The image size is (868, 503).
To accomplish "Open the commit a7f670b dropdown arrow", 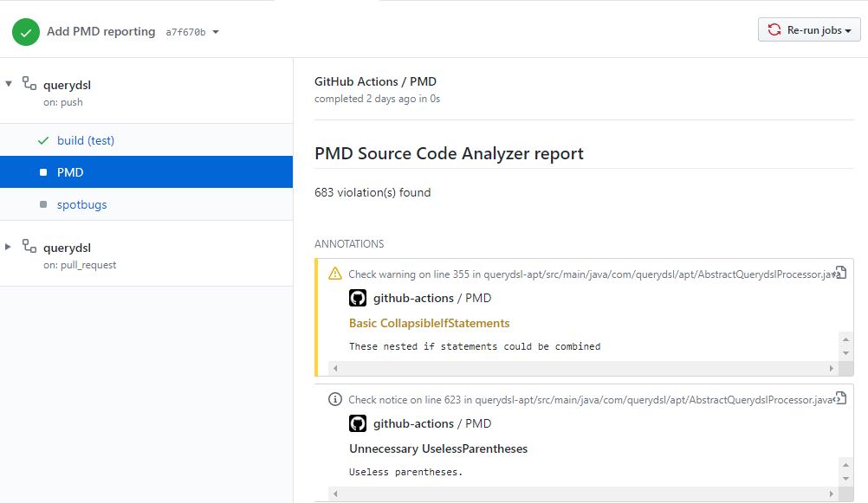I will 216,32.
